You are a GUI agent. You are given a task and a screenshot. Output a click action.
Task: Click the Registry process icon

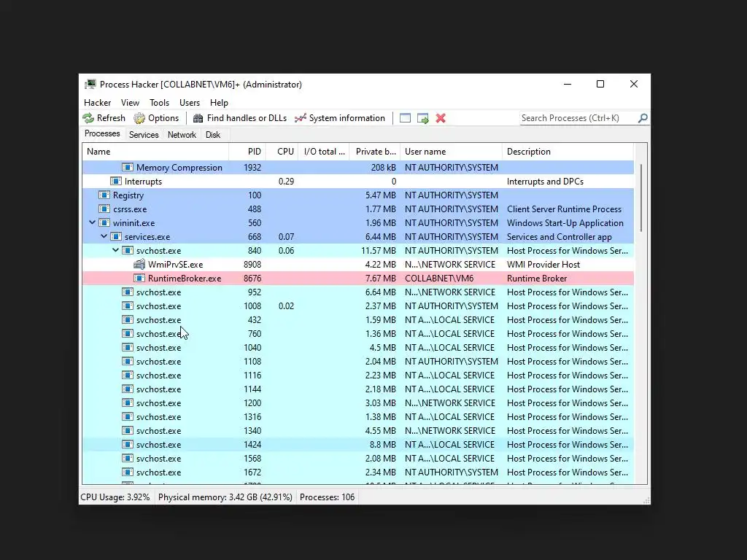pos(104,195)
